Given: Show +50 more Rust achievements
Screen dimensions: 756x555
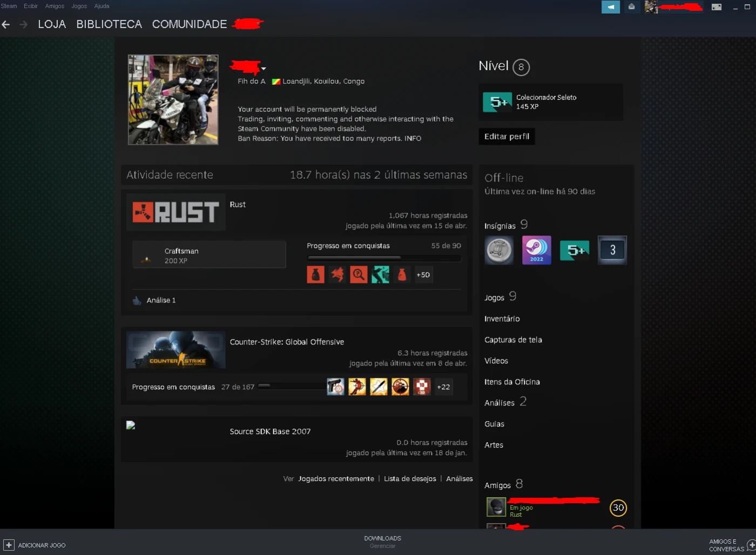Looking at the screenshot, I should tap(423, 275).
